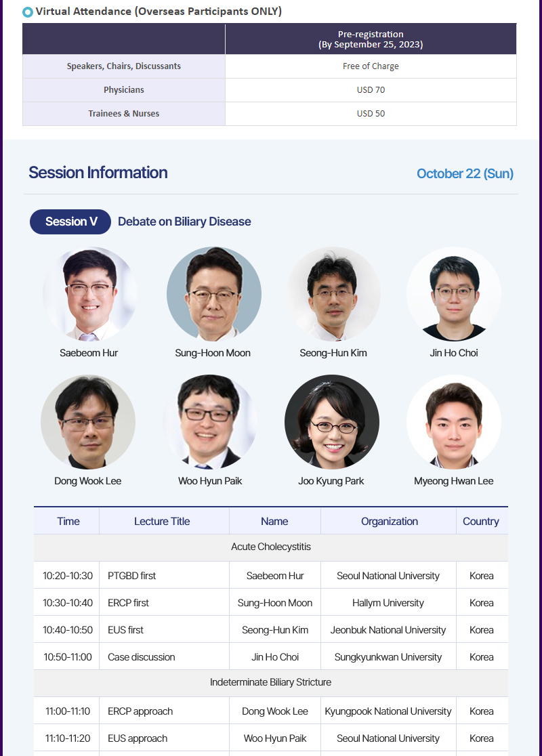Image resolution: width=542 pixels, height=756 pixels.
Task: Click Jin Ho Choi's speaker photo
Action: (x=454, y=294)
